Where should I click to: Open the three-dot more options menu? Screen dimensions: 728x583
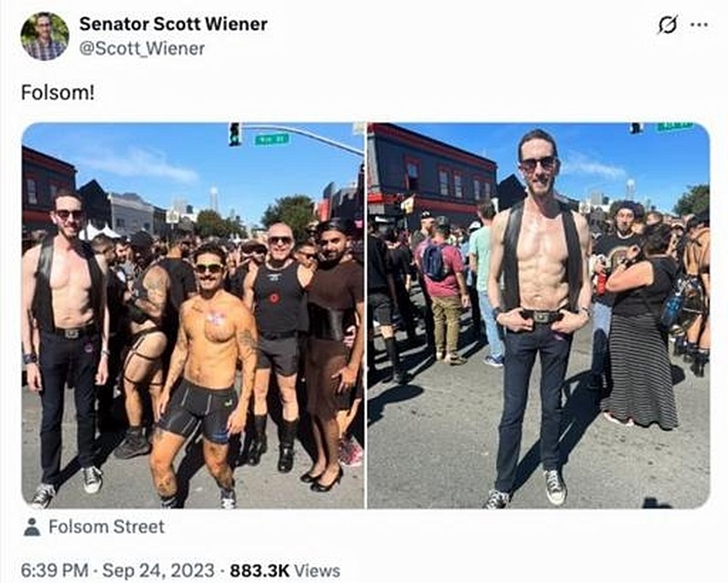[x=699, y=25]
